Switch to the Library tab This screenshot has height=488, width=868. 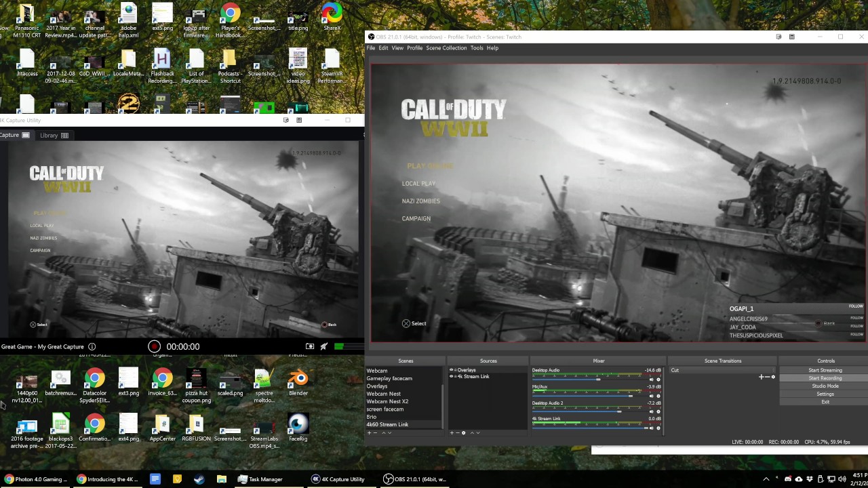[54, 135]
